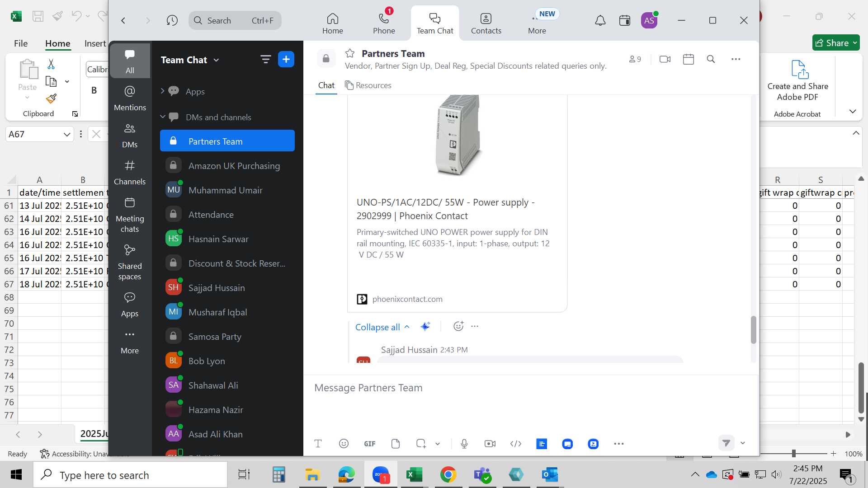This screenshot has height=488, width=868.
Task: Open the Excel Name Box dropdown
Action: click(66, 134)
